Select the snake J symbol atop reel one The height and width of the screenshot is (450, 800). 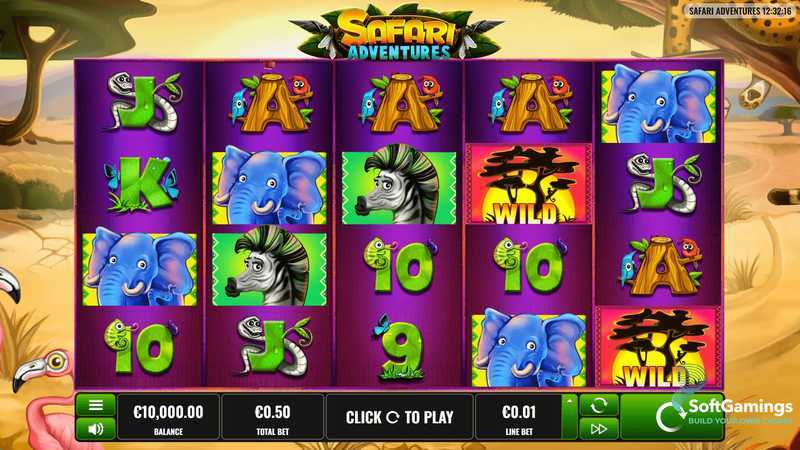(143, 102)
